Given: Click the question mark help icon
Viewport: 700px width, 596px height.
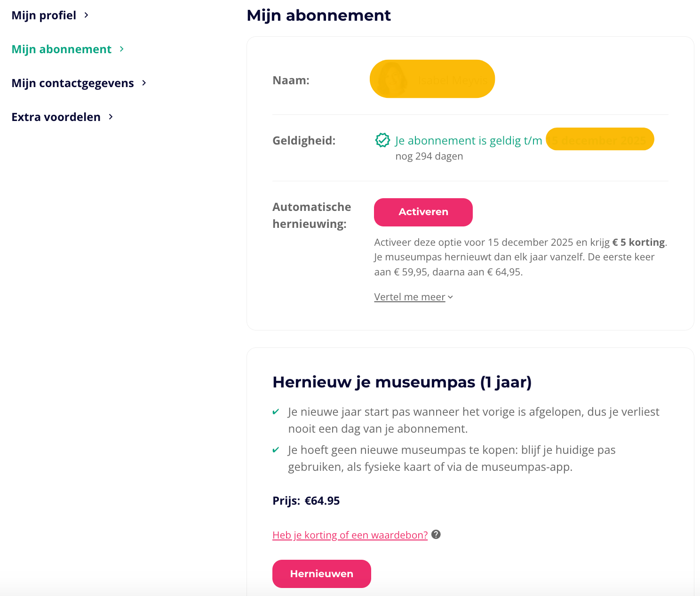Looking at the screenshot, I should tap(436, 534).
